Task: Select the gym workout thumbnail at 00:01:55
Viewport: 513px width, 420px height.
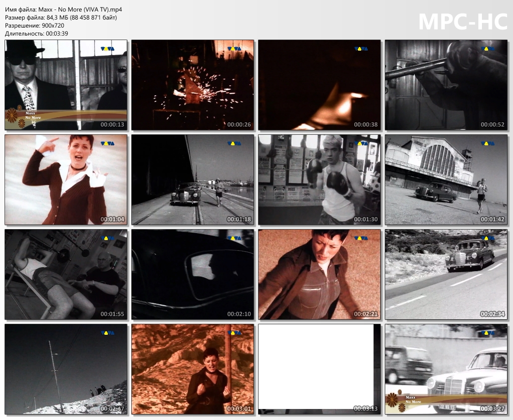Action: pos(66,274)
